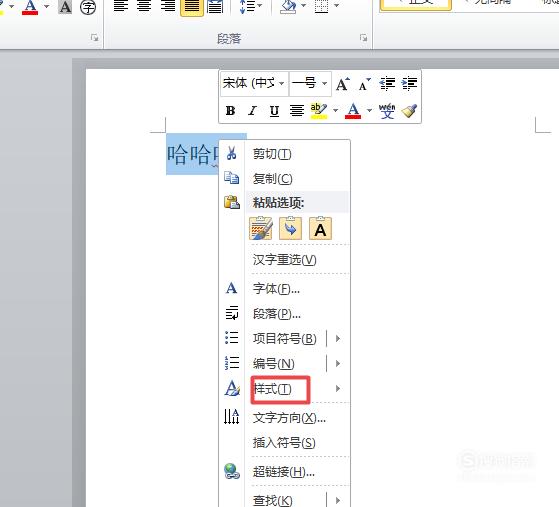Center text via mini toolbar
Viewport: 559px width, 507px height.
click(296, 111)
